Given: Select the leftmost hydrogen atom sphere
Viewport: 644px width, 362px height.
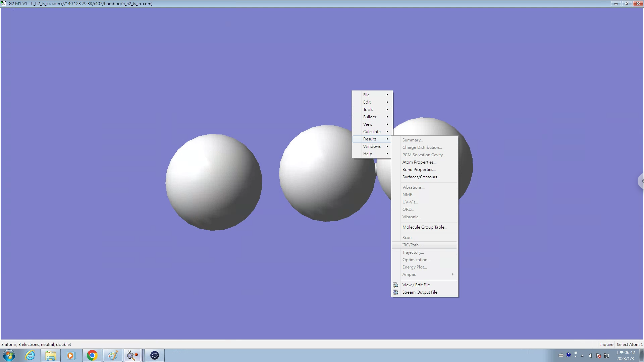Looking at the screenshot, I should (x=214, y=182).
